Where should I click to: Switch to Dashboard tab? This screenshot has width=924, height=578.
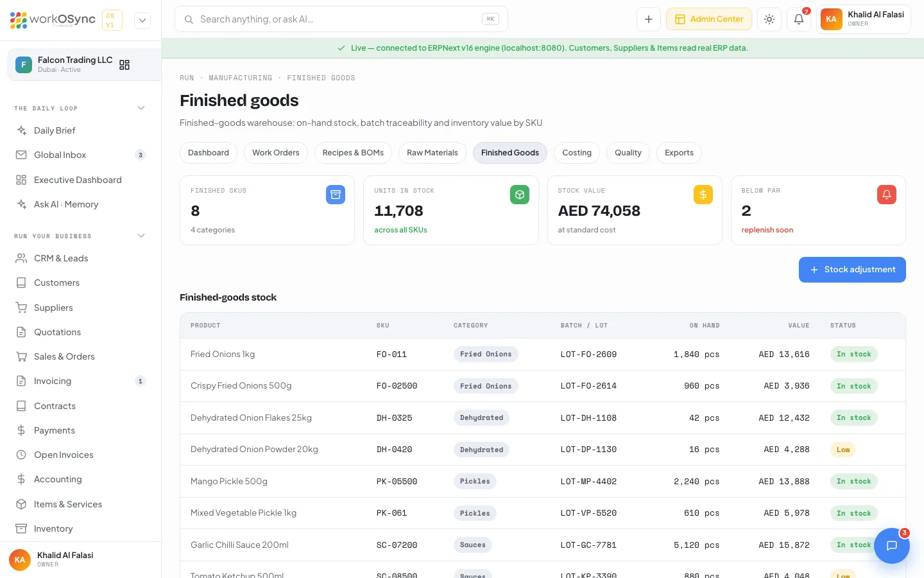pos(209,153)
